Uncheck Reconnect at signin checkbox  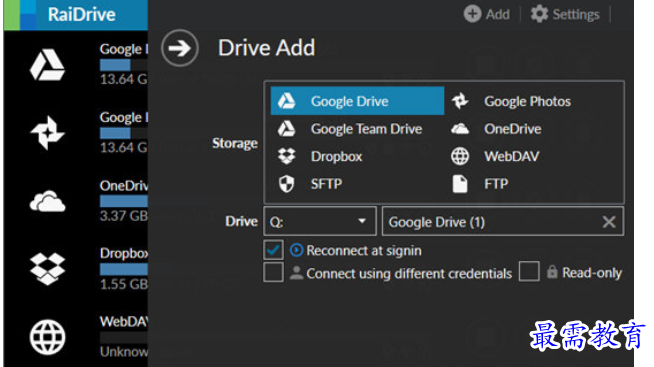273,250
